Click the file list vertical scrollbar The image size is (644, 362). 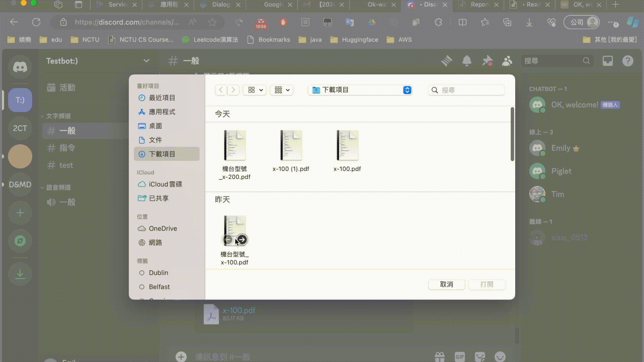[512, 134]
